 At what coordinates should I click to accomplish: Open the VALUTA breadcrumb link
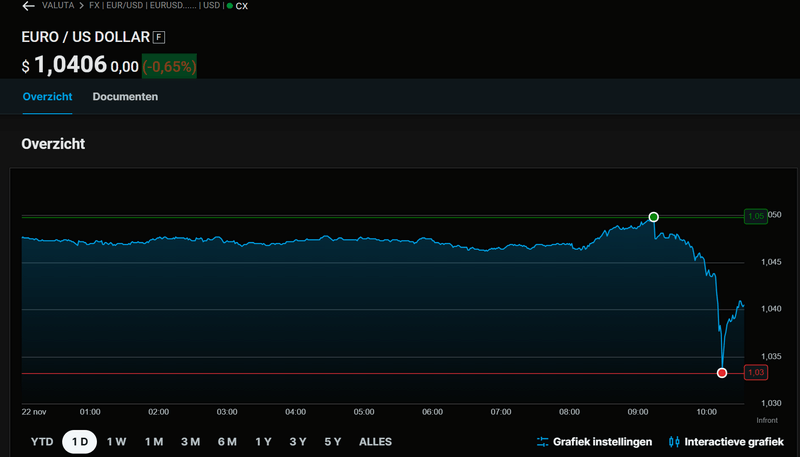point(58,6)
